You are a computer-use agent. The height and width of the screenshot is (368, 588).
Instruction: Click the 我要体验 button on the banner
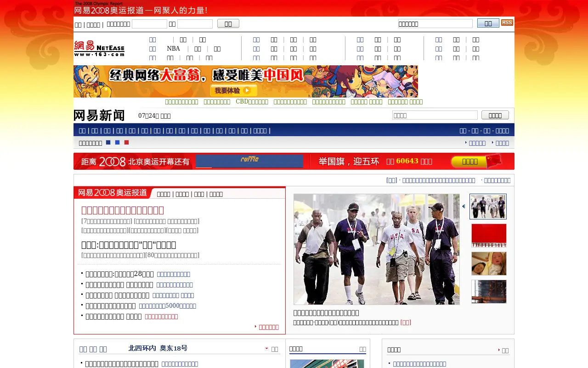point(234,91)
